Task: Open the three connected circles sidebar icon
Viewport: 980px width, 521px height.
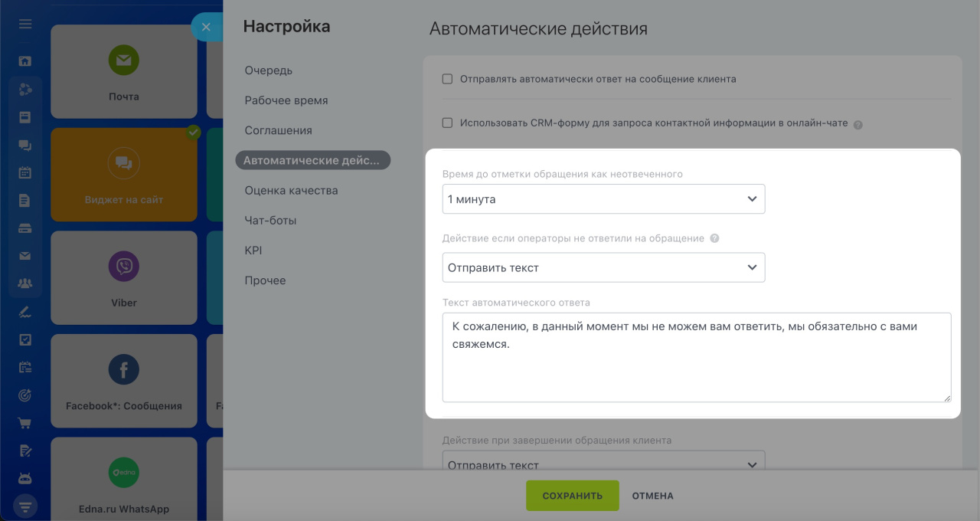Action: point(25,90)
